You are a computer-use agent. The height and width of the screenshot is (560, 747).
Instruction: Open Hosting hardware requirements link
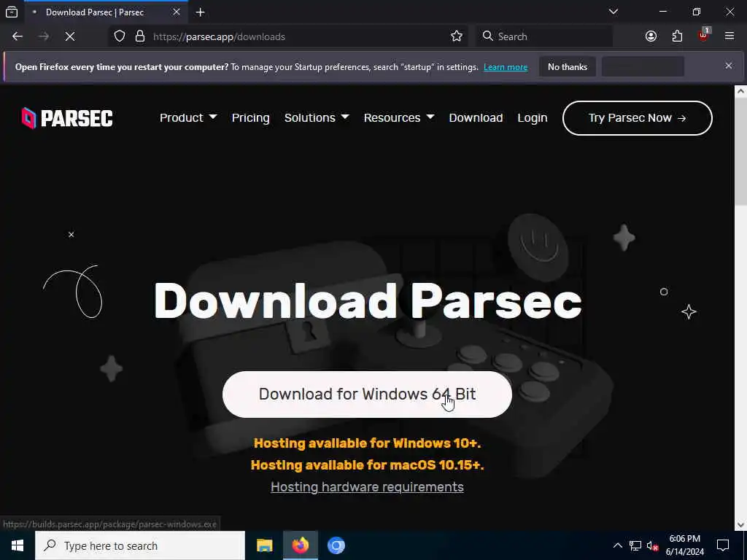tap(368, 486)
